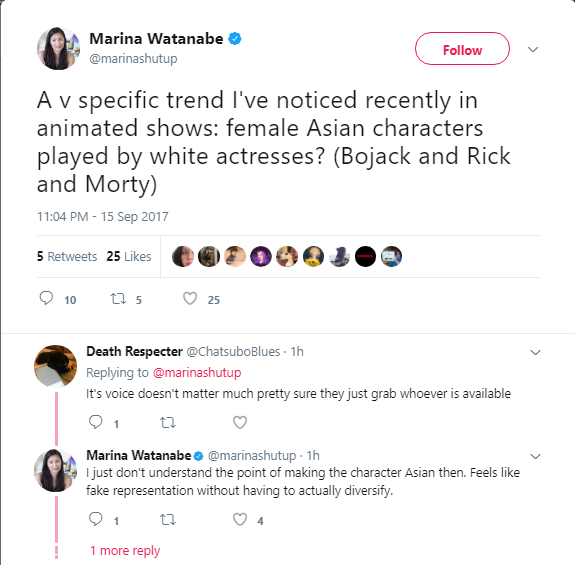This screenshot has height=565, width=575.
Task: Open Death Respecter's profile avatar
Action: click(56, 366)
